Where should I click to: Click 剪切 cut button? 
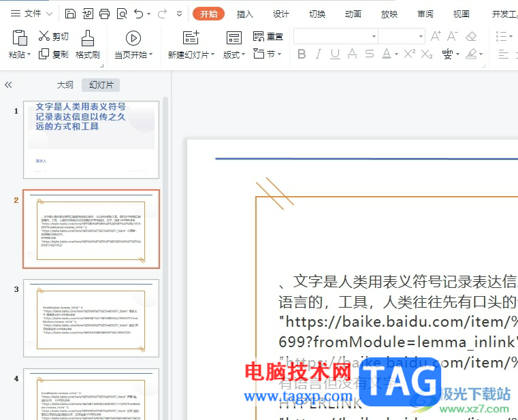[x=54, y=36]
